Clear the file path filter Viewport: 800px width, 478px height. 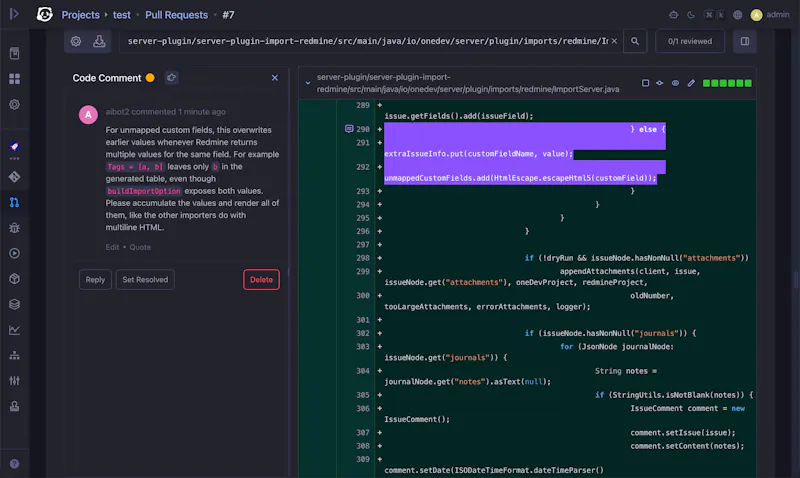point(614,41)
